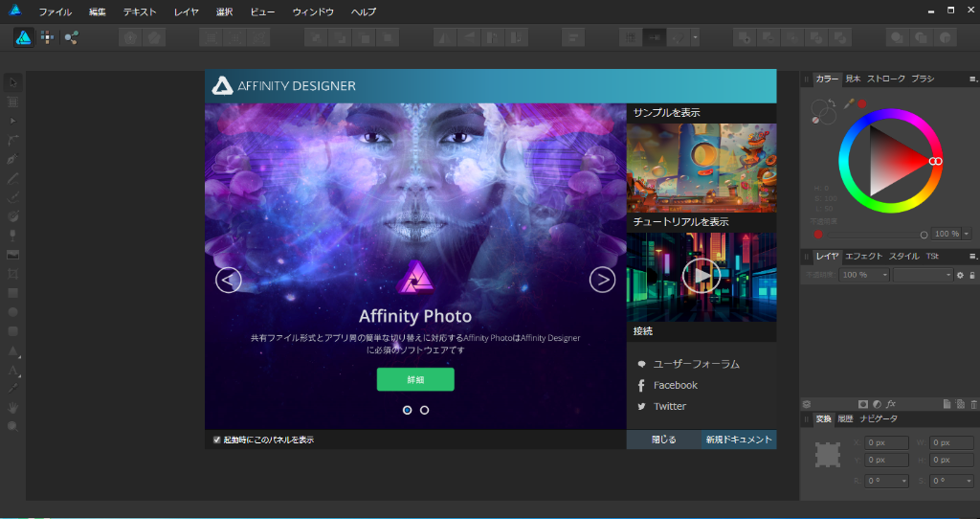Select the color picker eyedropper in カラー panel

[x=848, y=103]
